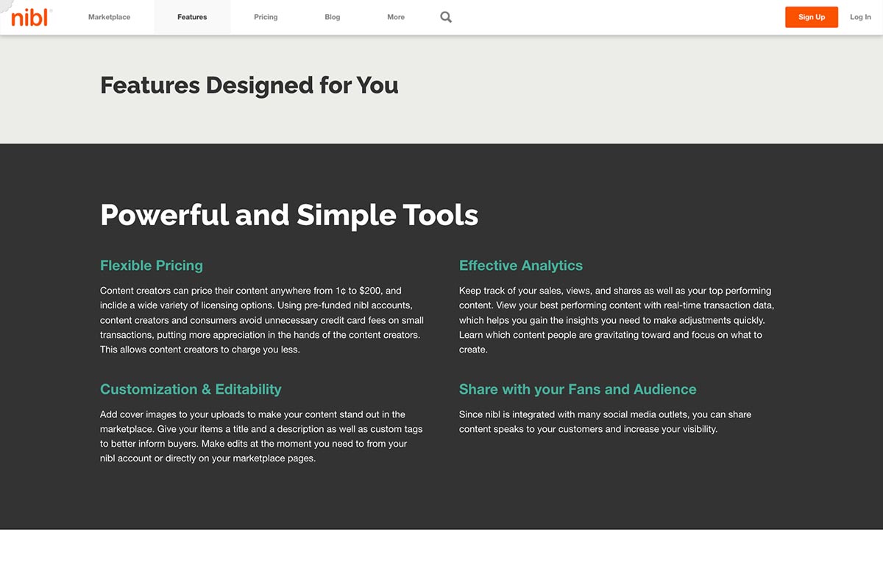The image size is (883, 588).
Task: Click the Log In link
Action: (860, 17)
